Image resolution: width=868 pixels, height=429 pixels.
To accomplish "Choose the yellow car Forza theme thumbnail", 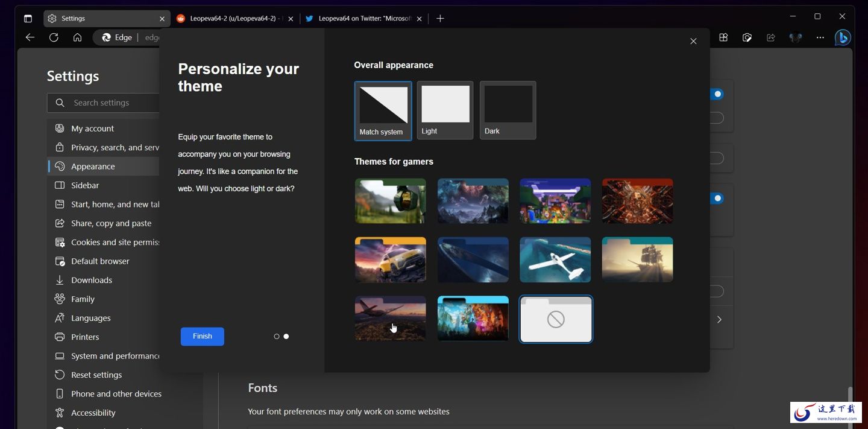I will tap(391, 259).
